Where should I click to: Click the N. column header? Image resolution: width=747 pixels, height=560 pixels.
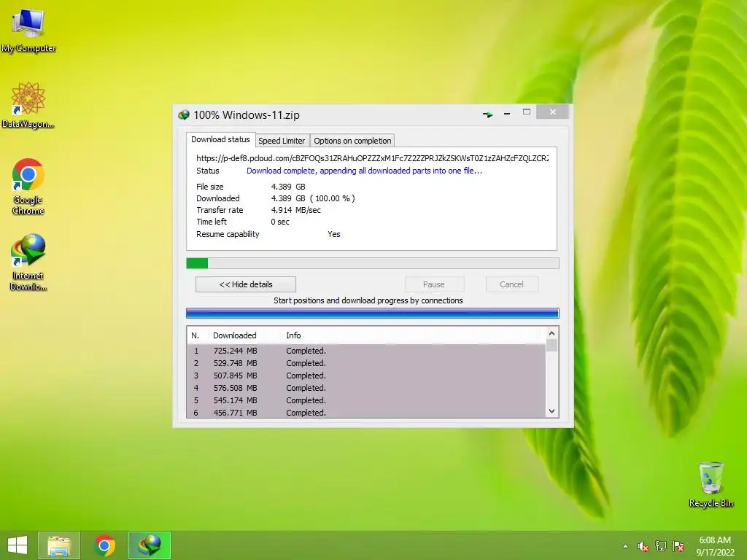coord(198,335)
